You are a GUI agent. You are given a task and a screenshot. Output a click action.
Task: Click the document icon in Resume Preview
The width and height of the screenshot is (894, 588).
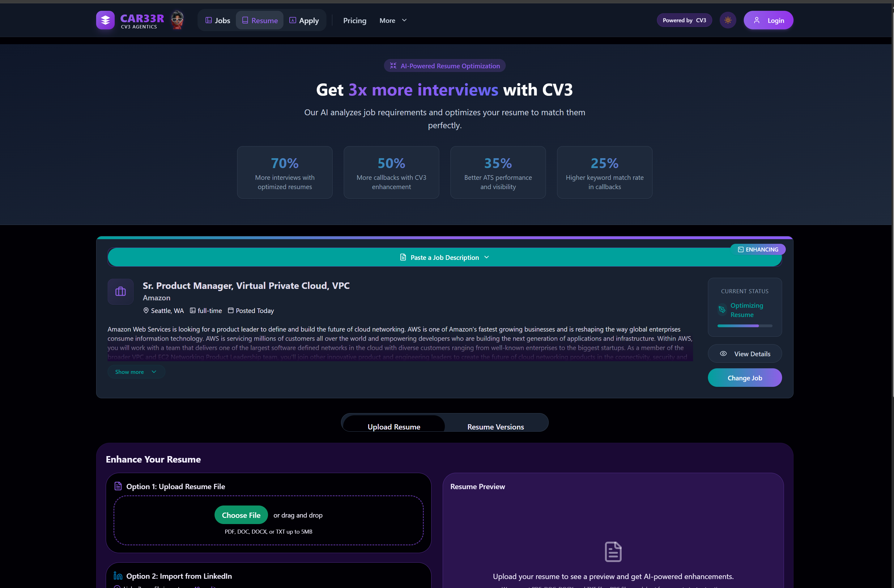613,552
